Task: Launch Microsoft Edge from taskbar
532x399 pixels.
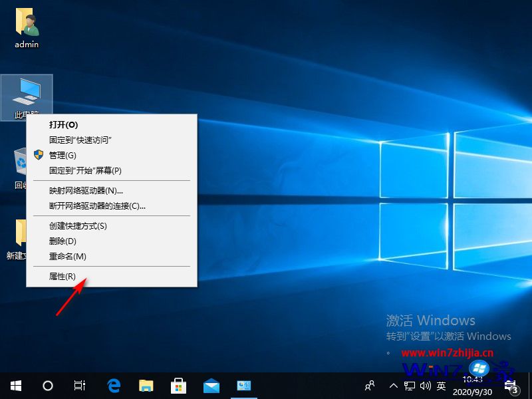Action: 114,386
